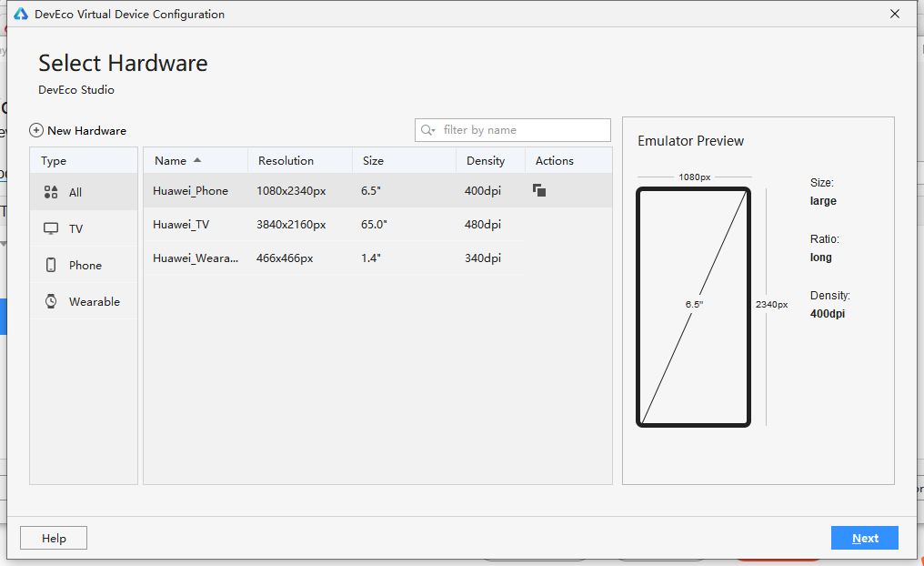
Task: Select the Huawei_Phone row
Action: pos(377,190)
